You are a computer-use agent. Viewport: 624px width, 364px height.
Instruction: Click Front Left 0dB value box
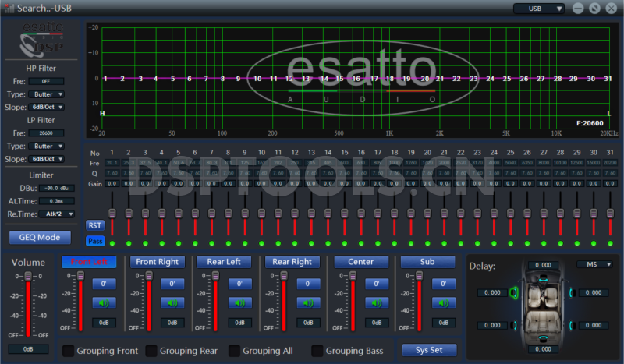[x=104, y=323]
